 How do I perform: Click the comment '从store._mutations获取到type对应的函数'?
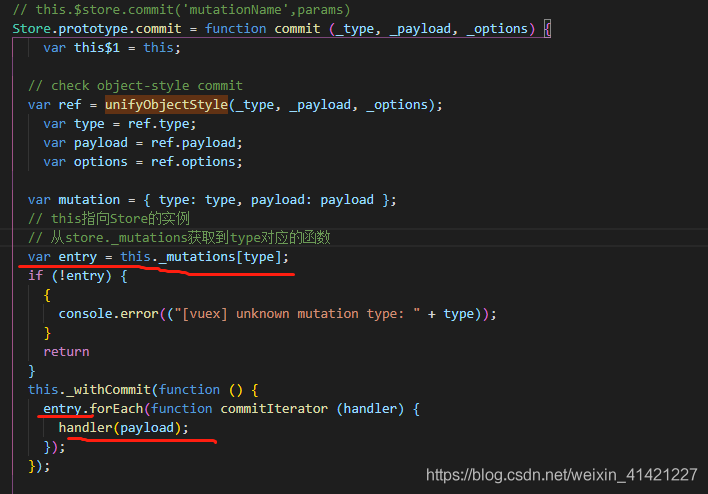(x=179, y=238)
